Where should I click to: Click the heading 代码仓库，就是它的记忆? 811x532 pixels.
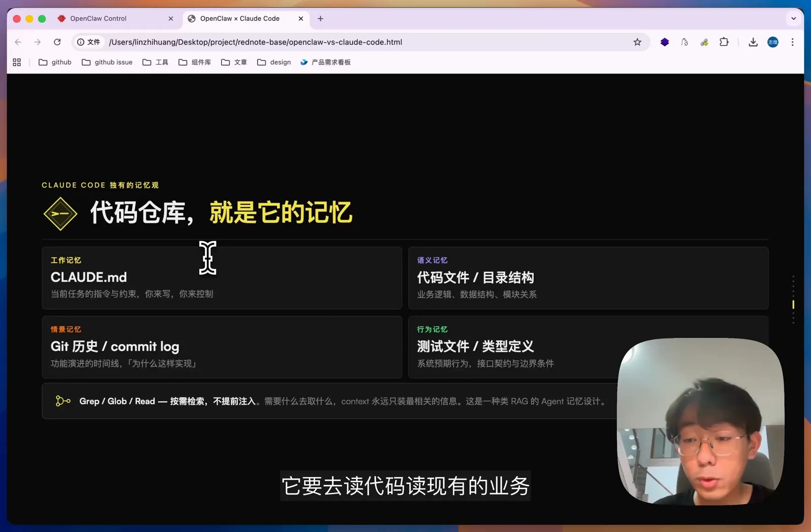[x=221, y=212]
